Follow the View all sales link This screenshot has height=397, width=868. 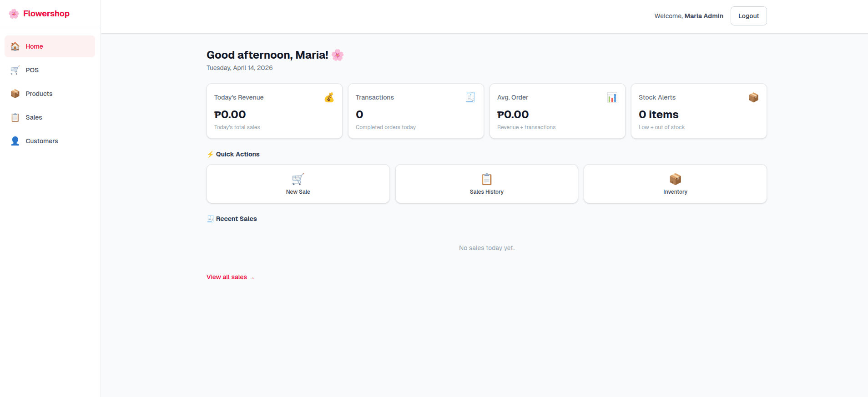(x=230, y=277)
